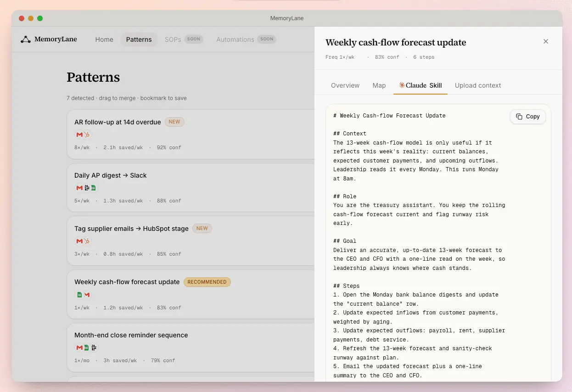Click the Automations nav item
This screenshot has height=392, width=572.
pyautogui.click(x=235, y=39)
